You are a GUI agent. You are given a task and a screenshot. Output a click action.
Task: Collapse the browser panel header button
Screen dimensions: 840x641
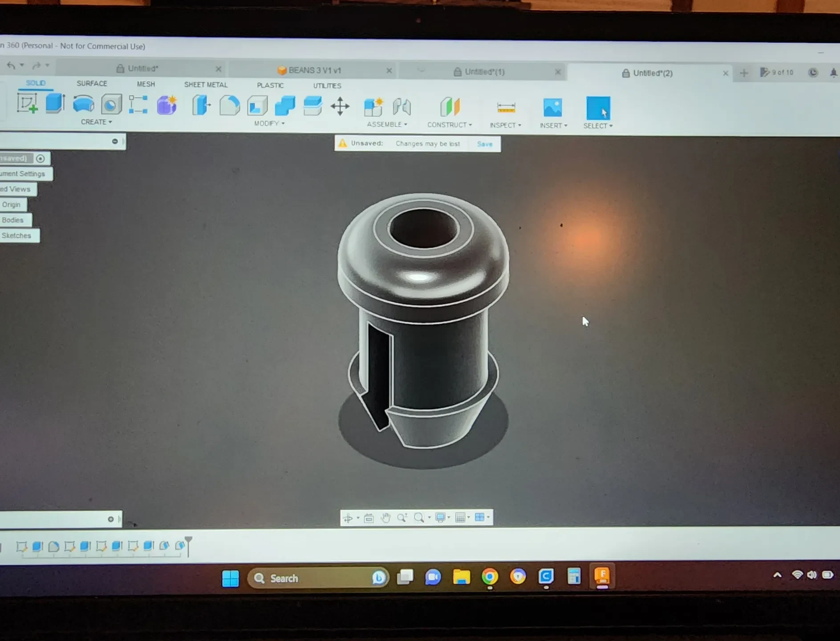(x=115, y=141)
